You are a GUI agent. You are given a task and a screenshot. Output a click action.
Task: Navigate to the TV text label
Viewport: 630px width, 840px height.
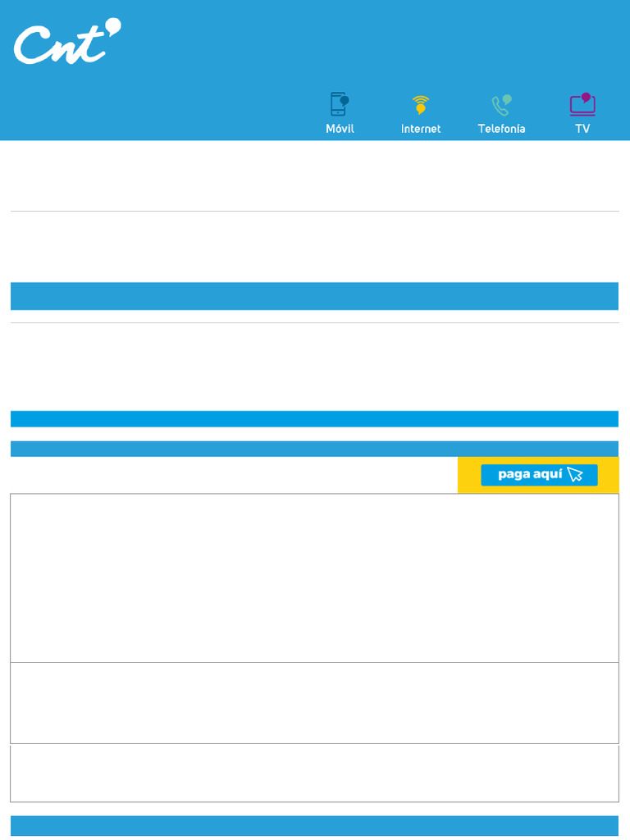click(582, 129)
